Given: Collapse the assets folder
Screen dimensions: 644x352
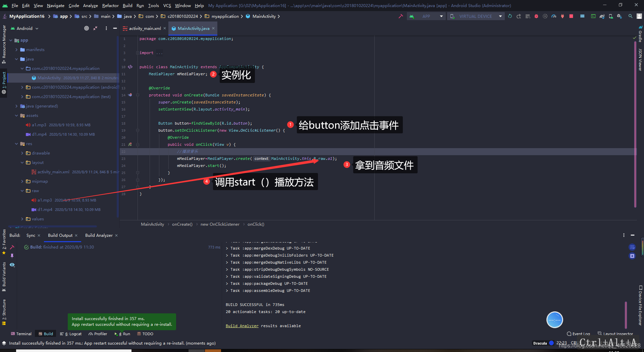Looking at the screenshot, I should click(x=16, y=116).
